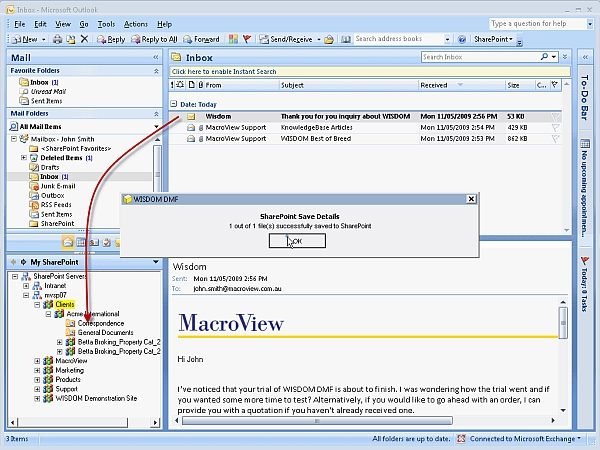Click Reply to All in the toolbar
Image resolution: width=600 pixels, height=450 pixels.
[155, 39]
